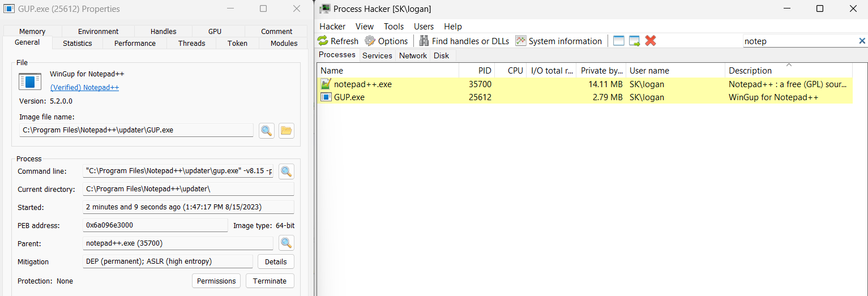Open the Modules tab in Properties

point(284,44)
